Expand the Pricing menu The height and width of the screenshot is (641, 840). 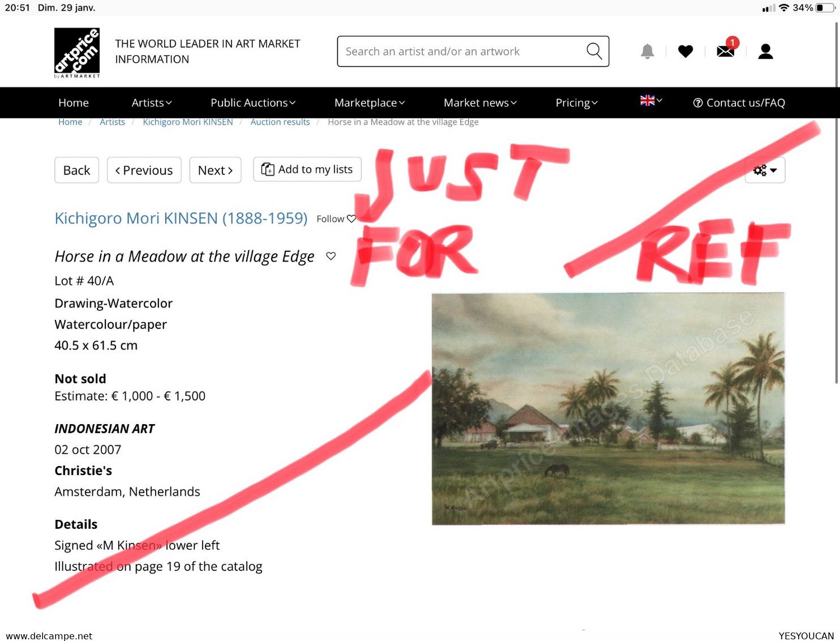pos(576,102)
